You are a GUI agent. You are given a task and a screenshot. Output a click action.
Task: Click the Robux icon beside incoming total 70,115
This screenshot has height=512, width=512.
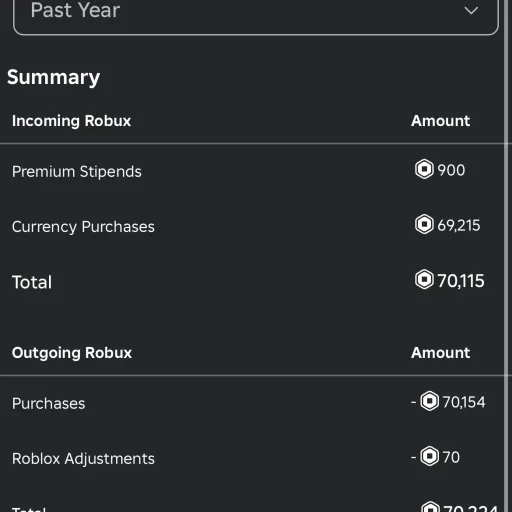[424, 279]
